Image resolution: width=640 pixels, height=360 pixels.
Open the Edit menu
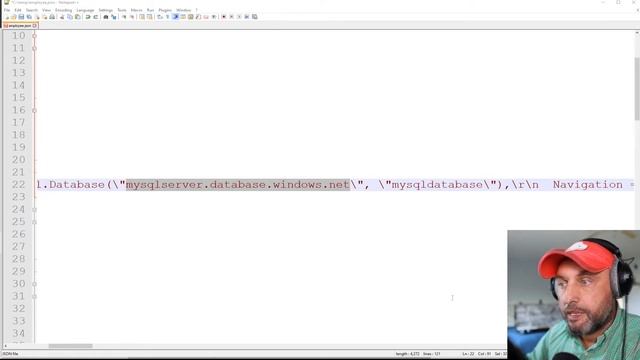point(18,10)
